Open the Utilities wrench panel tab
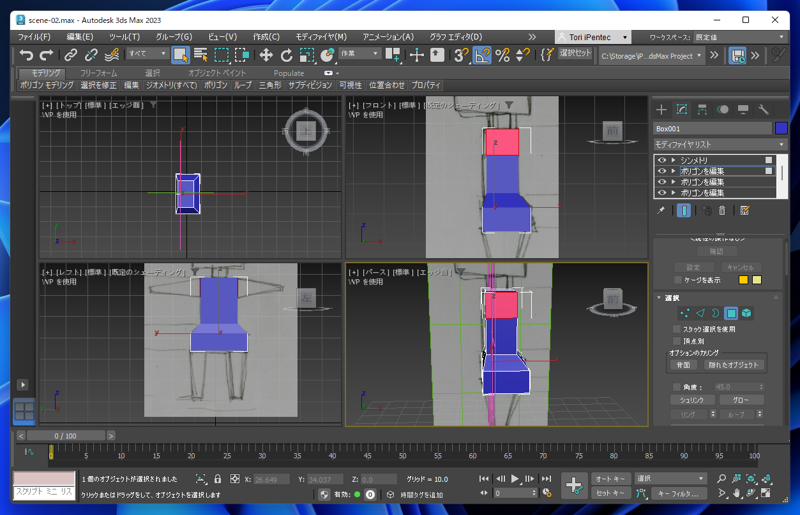This screenshot has width=800, height=515. (x=764, y=109)
